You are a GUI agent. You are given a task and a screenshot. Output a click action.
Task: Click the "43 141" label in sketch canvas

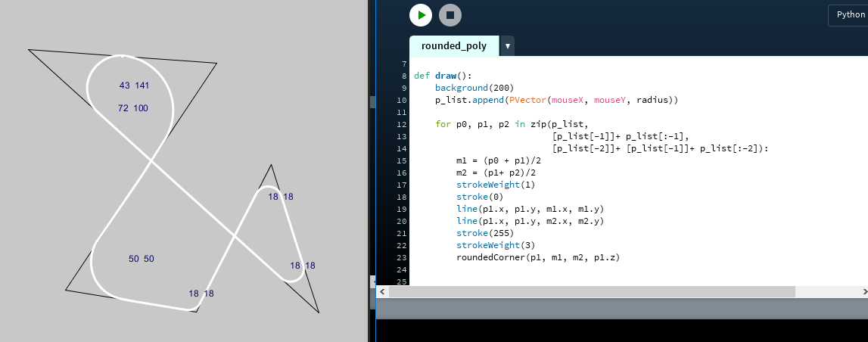[134, 85]
